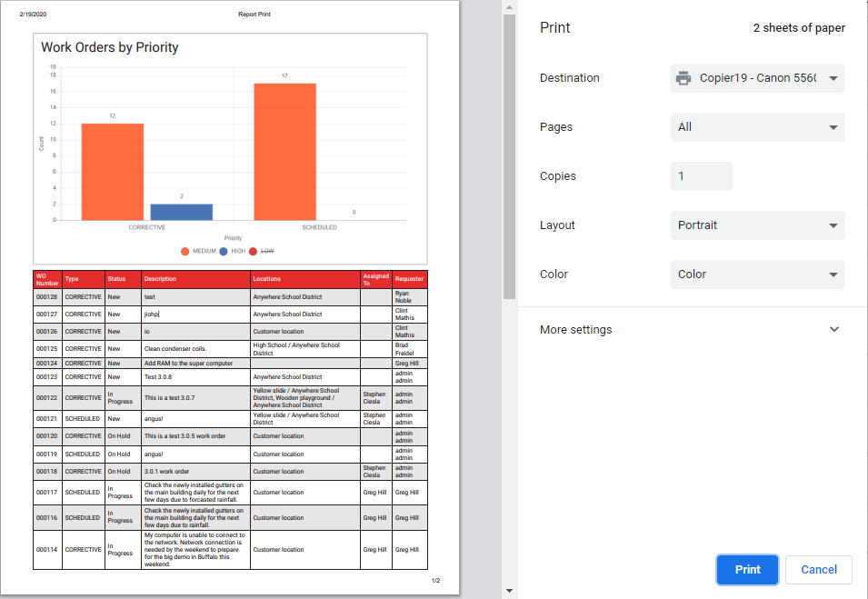The width and height of the screenshot is (868, 599).
Task: Click work order 000128 row number
Action: point(47,297)
